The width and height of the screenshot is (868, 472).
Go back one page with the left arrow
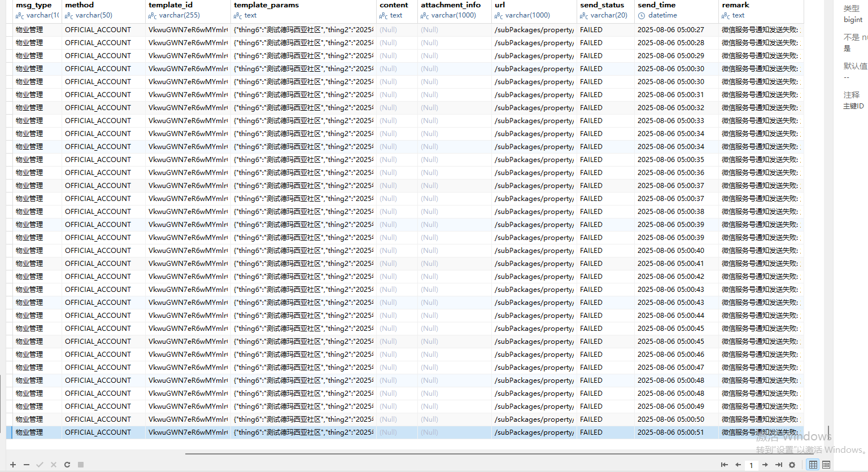[738, 465]
